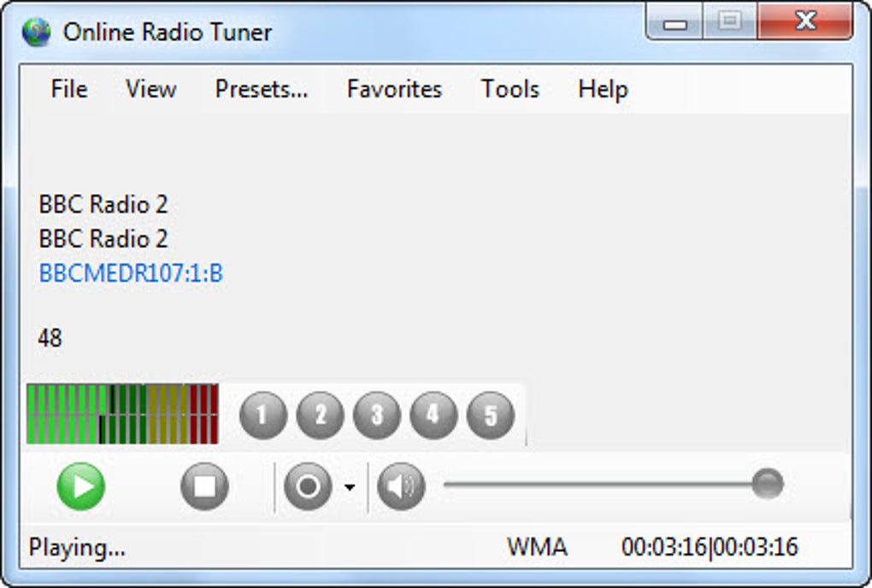Open the Presets... menu
Viewport: 872px width, 588px height.
(x=262, y=89)
